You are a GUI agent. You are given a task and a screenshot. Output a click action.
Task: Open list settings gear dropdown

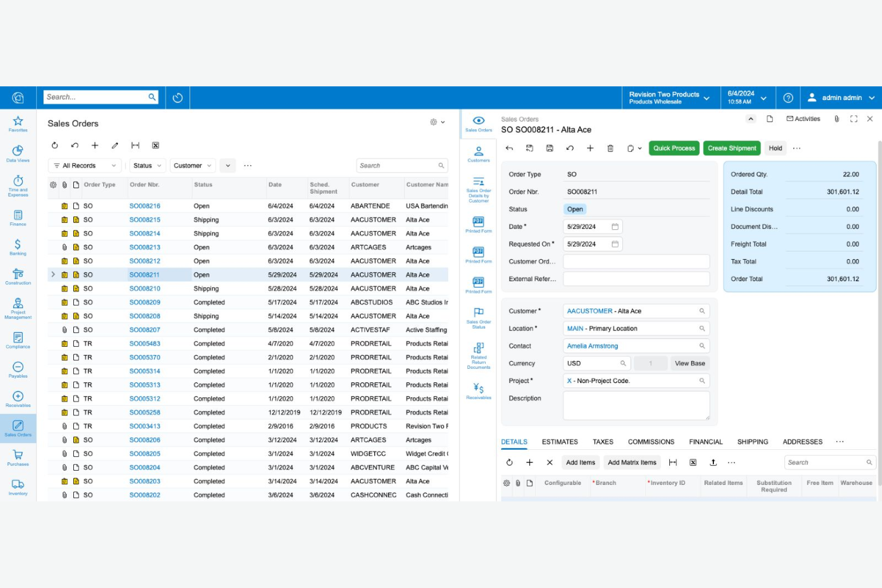(437, 122)
